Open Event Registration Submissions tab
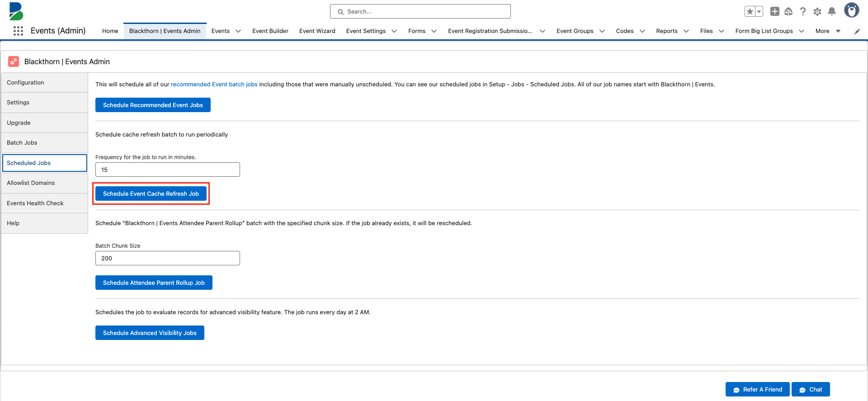 click(x=490, y=31)
